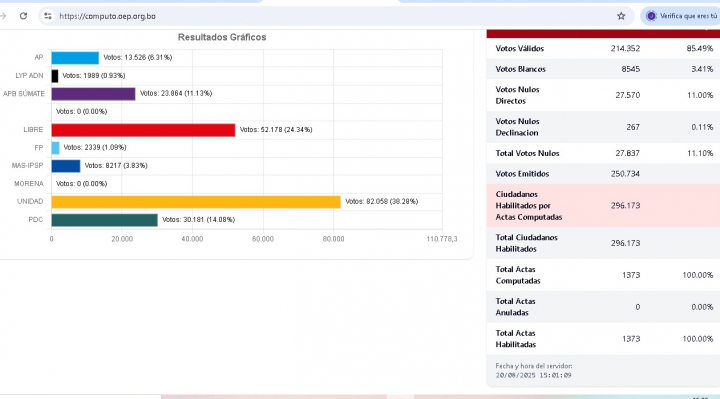Click the Votos Nulos Directos value 27.570
720x399 pixels.
tap(628, 96)
